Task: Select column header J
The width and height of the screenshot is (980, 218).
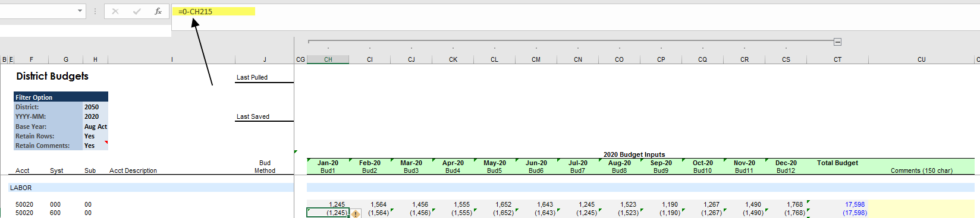Action: pos(265,59)
